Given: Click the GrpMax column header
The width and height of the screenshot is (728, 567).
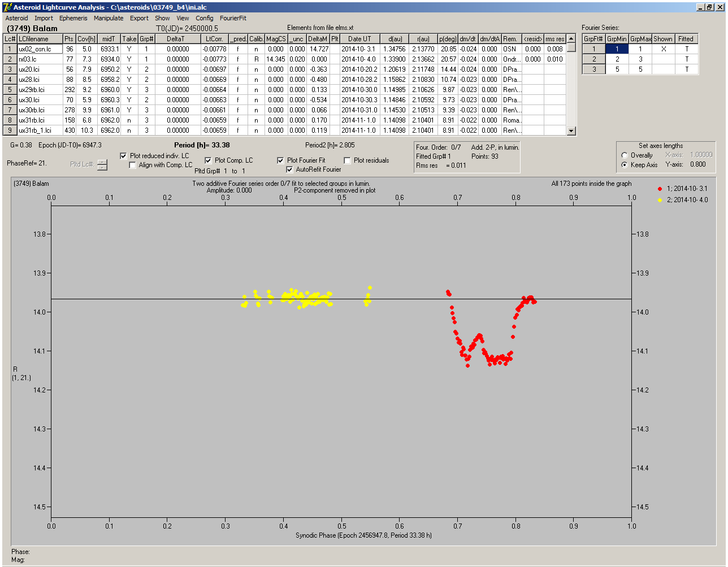Looking at the screenshot, I should point(640,39).
